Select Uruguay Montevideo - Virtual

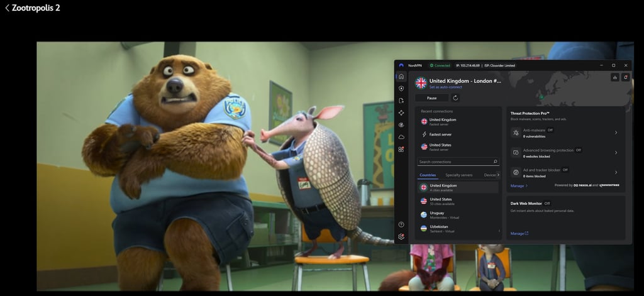[x=458, y=215]
